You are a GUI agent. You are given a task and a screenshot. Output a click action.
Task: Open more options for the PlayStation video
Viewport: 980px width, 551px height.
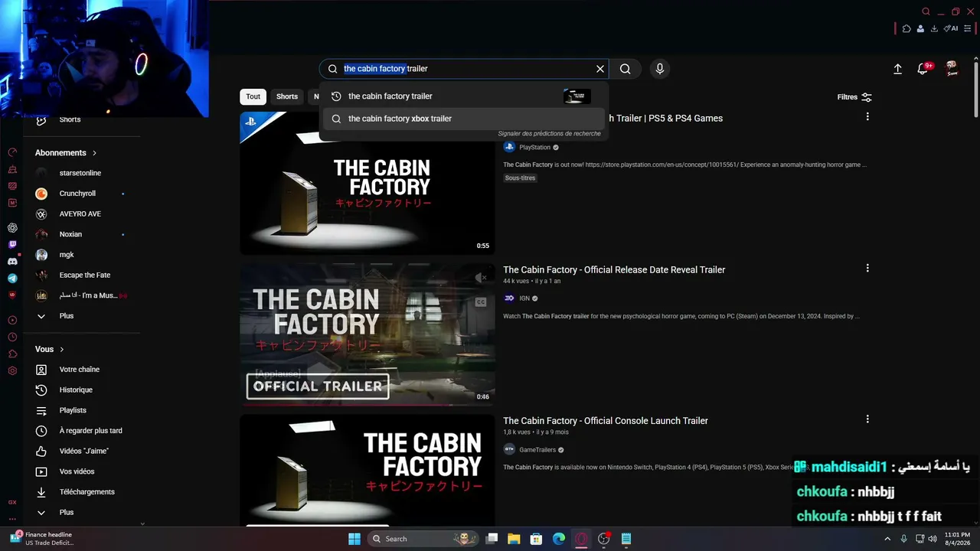[867, 117]
